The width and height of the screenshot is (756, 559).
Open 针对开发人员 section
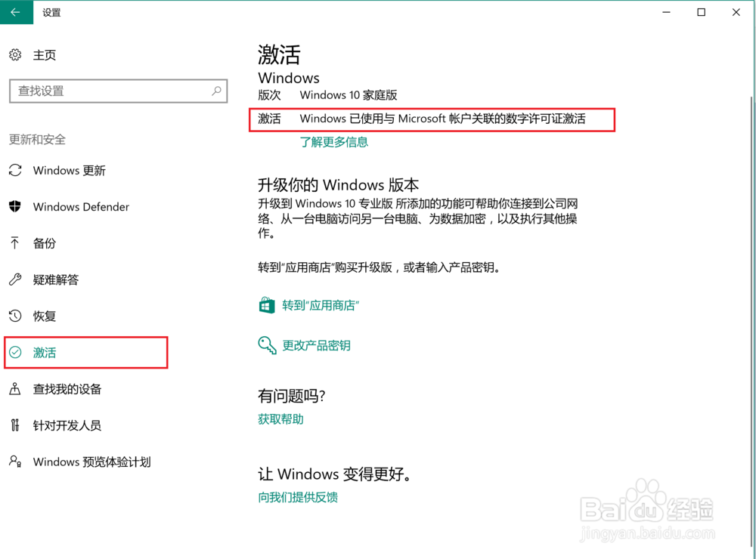click(67, 425)
